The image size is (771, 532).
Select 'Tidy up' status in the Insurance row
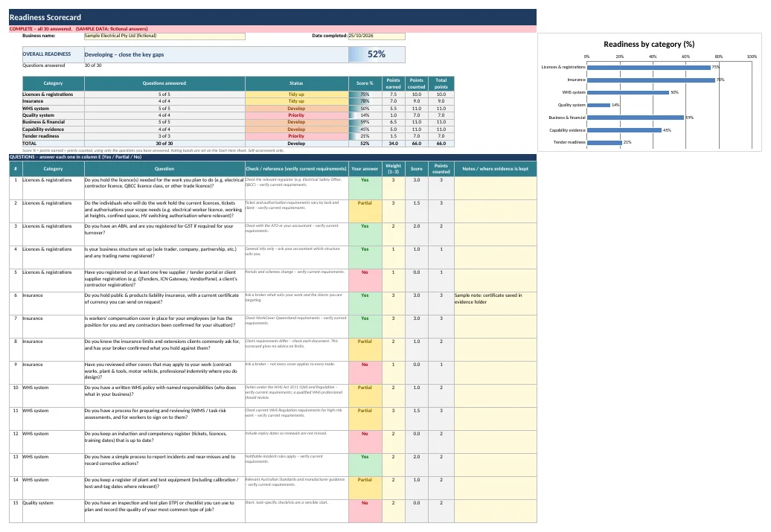tap(296, 101)
